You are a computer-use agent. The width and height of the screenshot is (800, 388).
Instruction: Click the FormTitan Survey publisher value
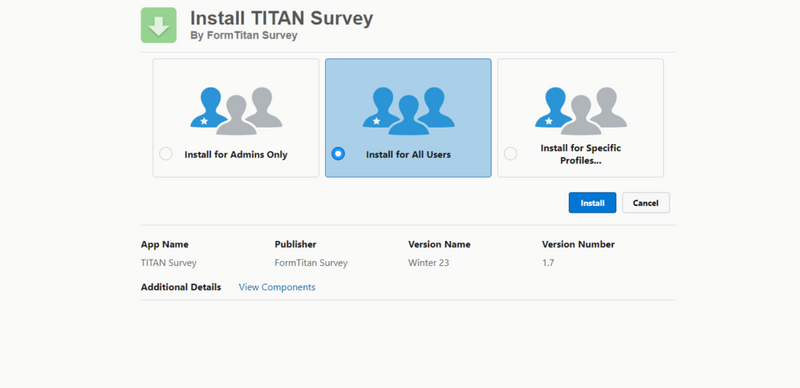[311, 263]
